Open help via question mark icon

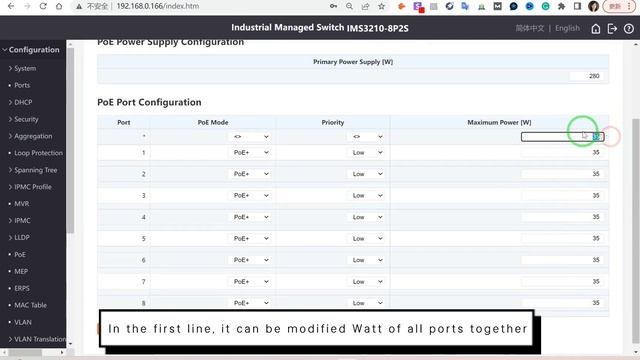[629, 29]
